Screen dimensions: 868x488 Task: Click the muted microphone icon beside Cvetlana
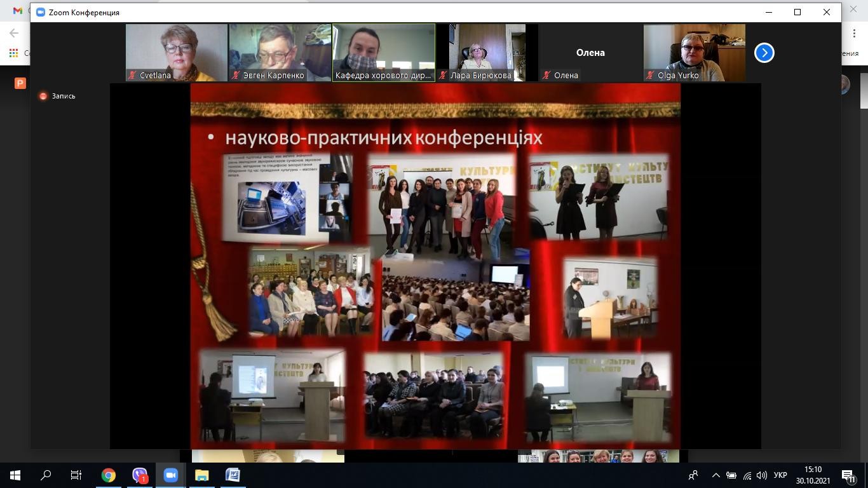coord(133,75)
